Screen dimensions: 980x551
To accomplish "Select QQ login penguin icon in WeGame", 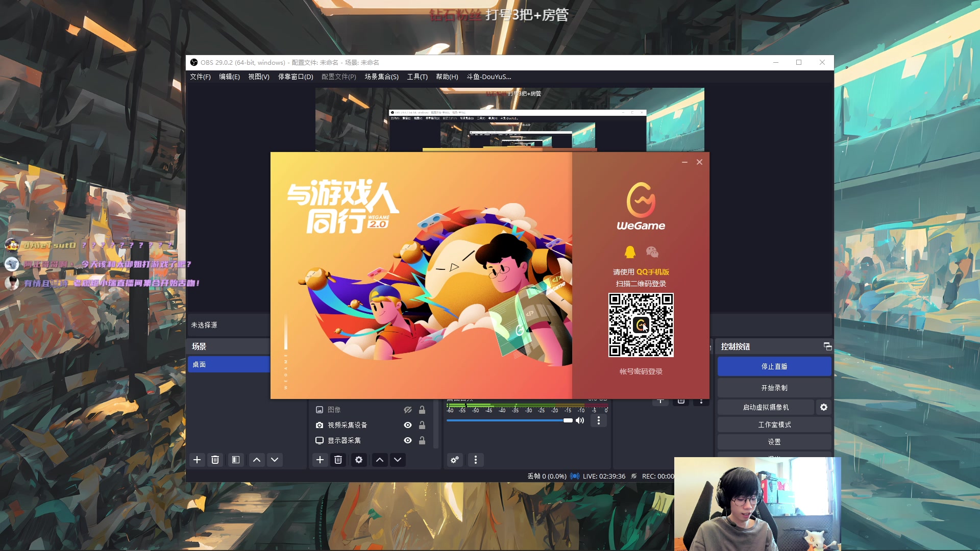I will click(x=630, y=252).
